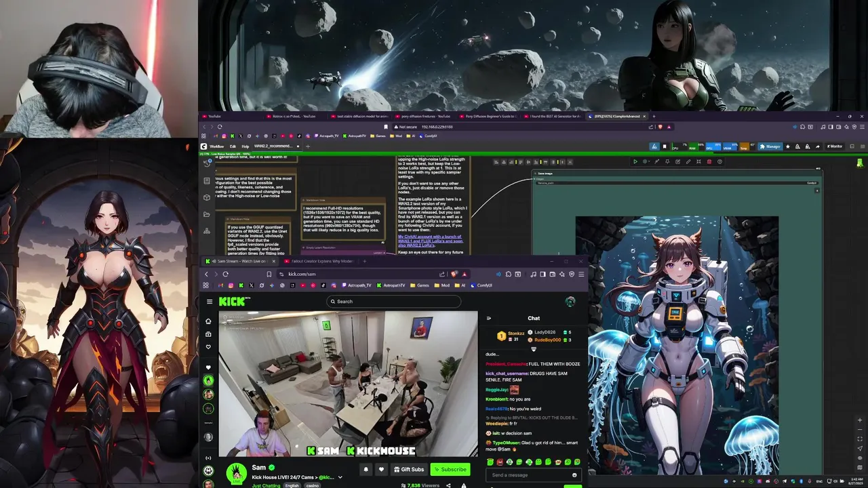
Task: Select WAN2.2_recommend workflow tab in ComfyUI
Action: tap(277, 146)
